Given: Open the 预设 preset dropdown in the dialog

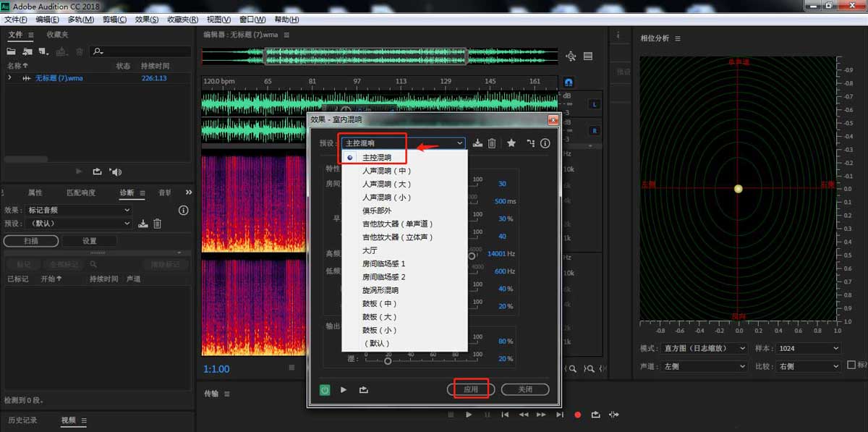Looking at the screenshot, I should [461, 143].
